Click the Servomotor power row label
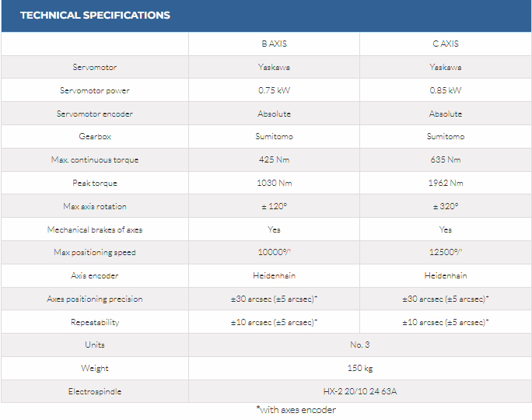The height and width of the screenshot is (420, 532). [95, 90]
